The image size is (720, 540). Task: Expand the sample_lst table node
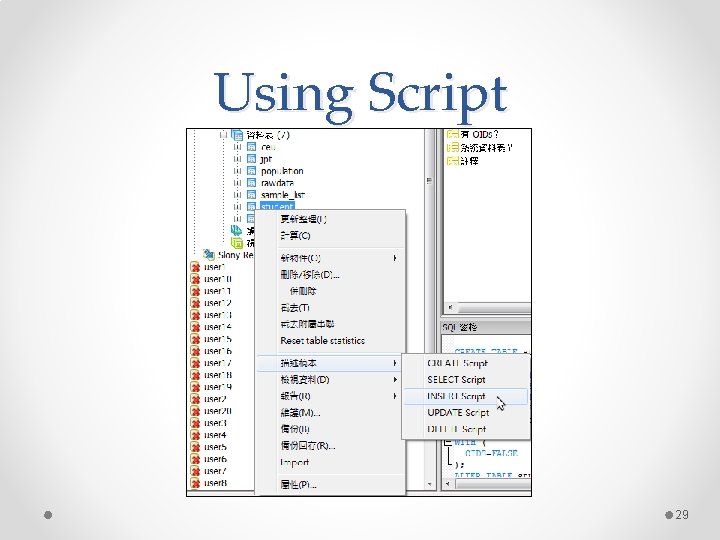pyautogui.click(x=237, y=195)
